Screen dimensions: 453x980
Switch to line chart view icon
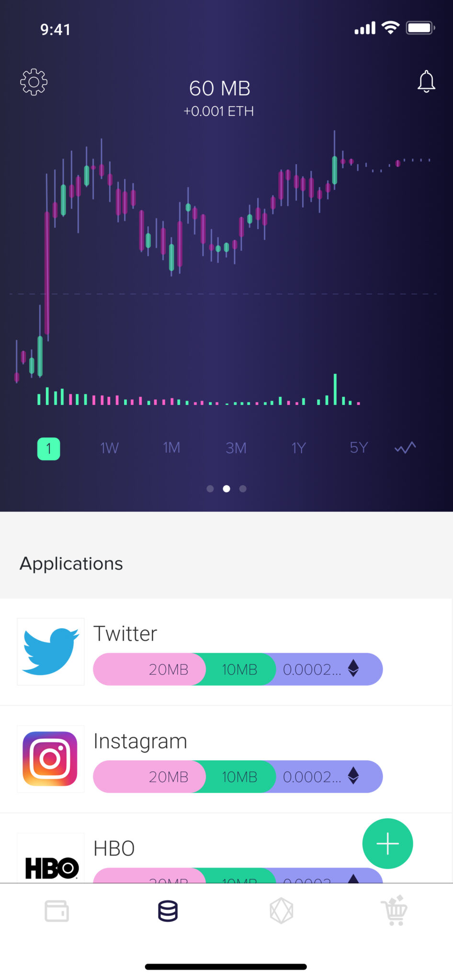[x=405, y=448]
